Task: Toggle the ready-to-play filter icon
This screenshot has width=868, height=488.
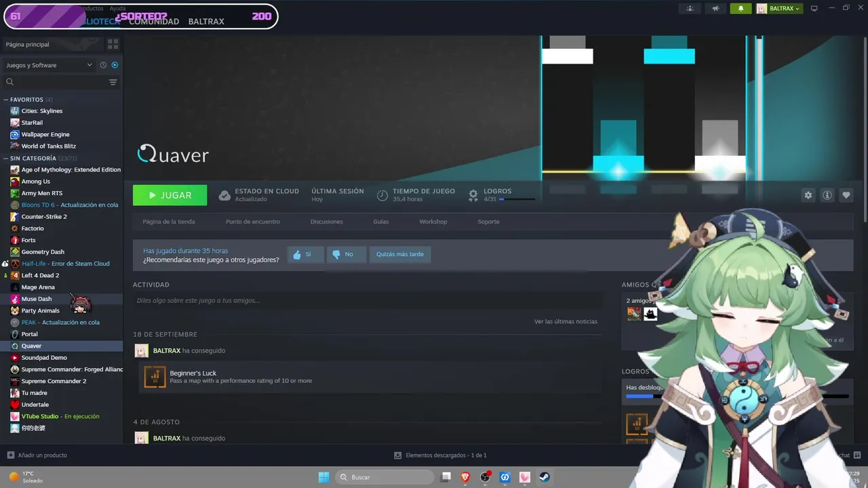Action: [115, 65]
